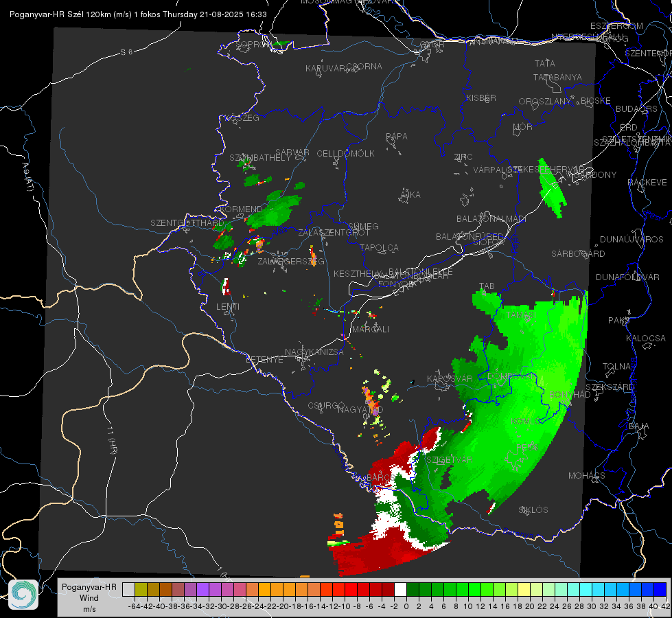Click the BAJA city label

click(639, 426)
